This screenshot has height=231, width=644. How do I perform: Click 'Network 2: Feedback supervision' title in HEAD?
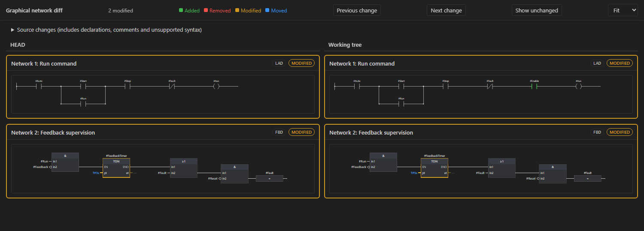pyautogui.click(x=53, y=132)
